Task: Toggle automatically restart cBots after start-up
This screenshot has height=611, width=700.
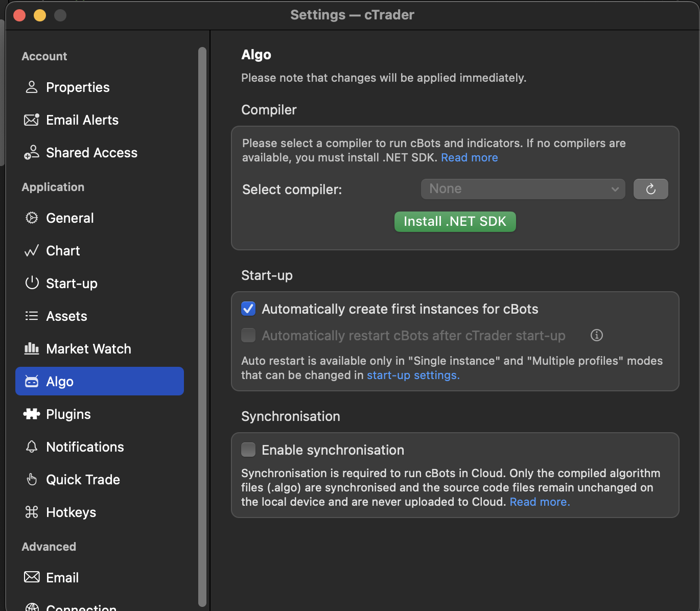Action: pyautogui.click(x=248, y=335)
